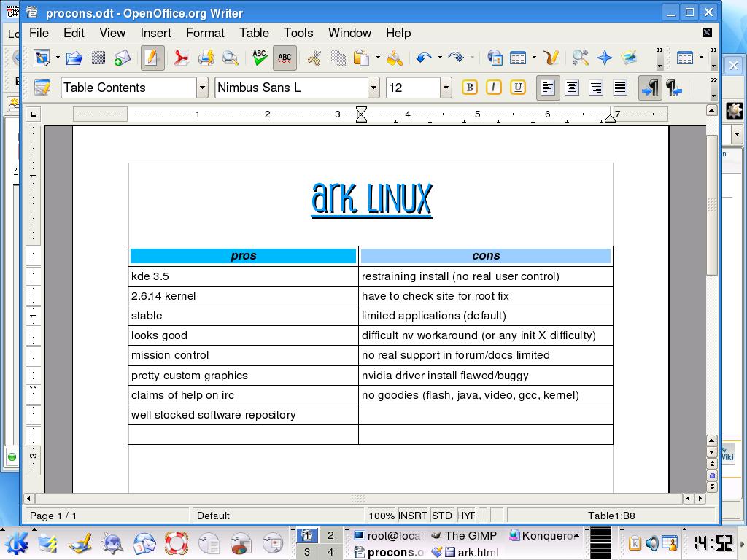Click the 100% zoom status field
Screen dimensions: 747x560
382,516
